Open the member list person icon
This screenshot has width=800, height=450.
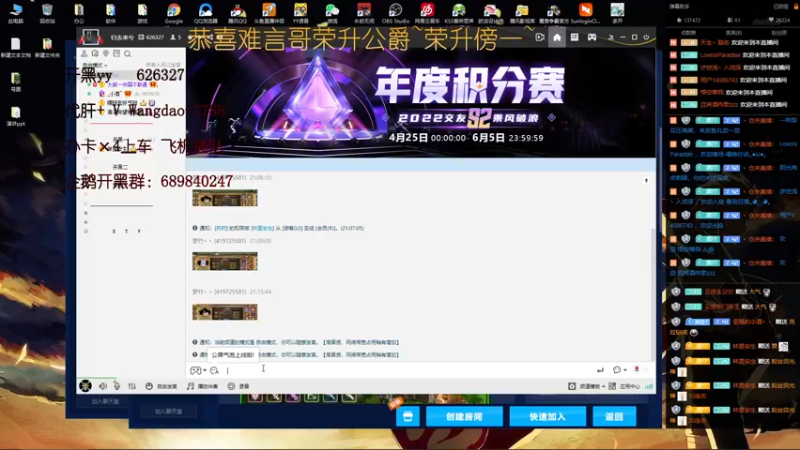[84, 54]
